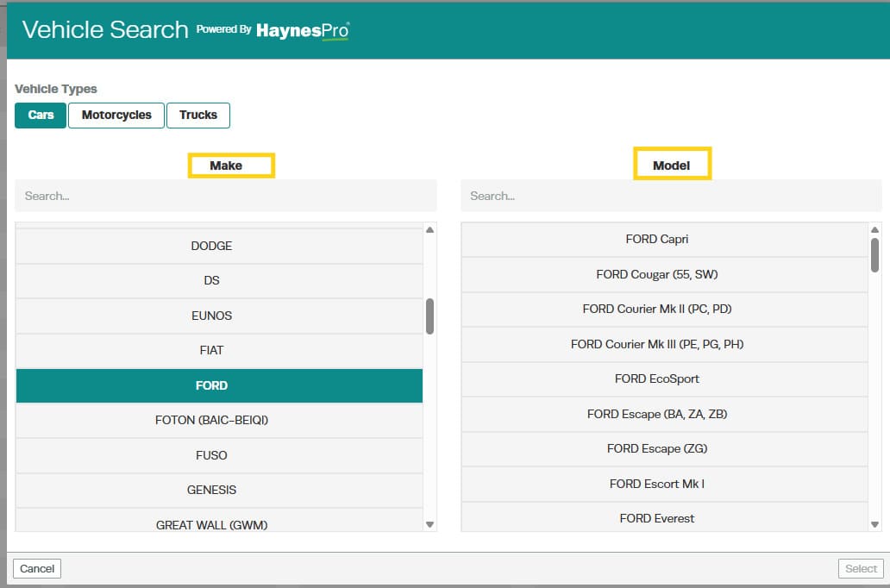This screenshot has height=588, width=890.
Task: Click the HaynesPro logo
Action: tap(303, 31)
